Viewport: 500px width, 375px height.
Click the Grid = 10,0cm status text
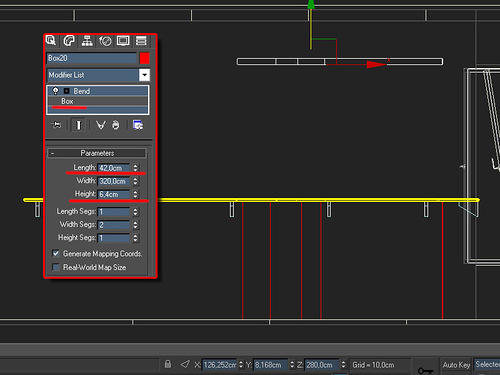(x=373, y=365)
